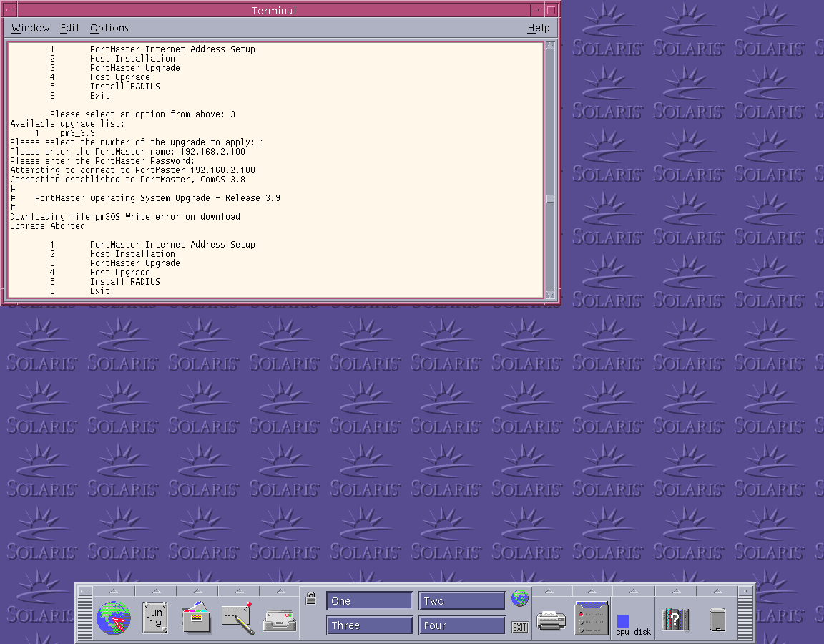Expand the subpanel arrow above File Manager

coord(197,591)
